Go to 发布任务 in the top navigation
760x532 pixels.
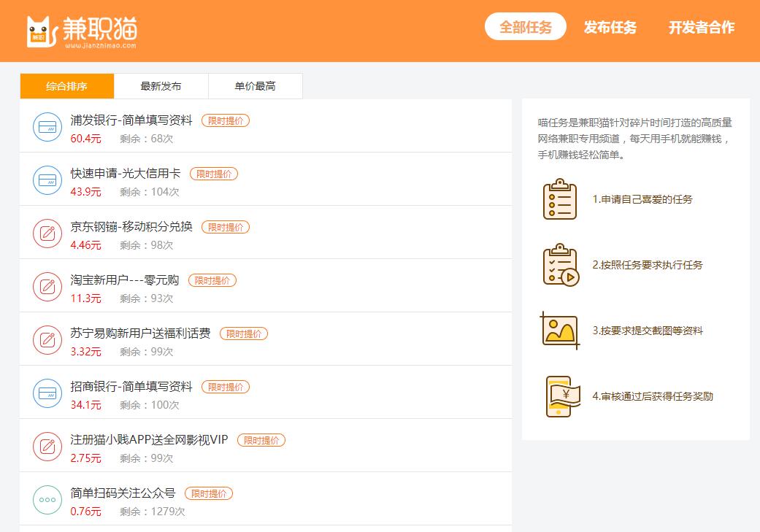610,27
